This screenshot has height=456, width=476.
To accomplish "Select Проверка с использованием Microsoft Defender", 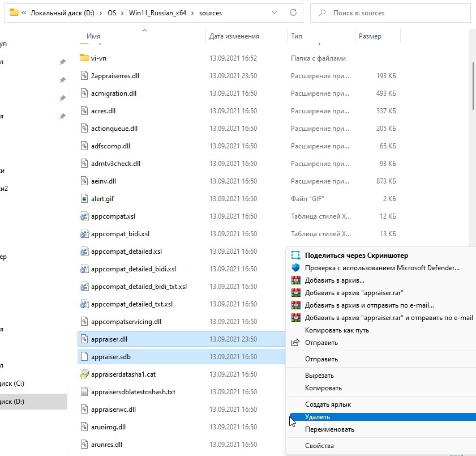I will (382, 267).
